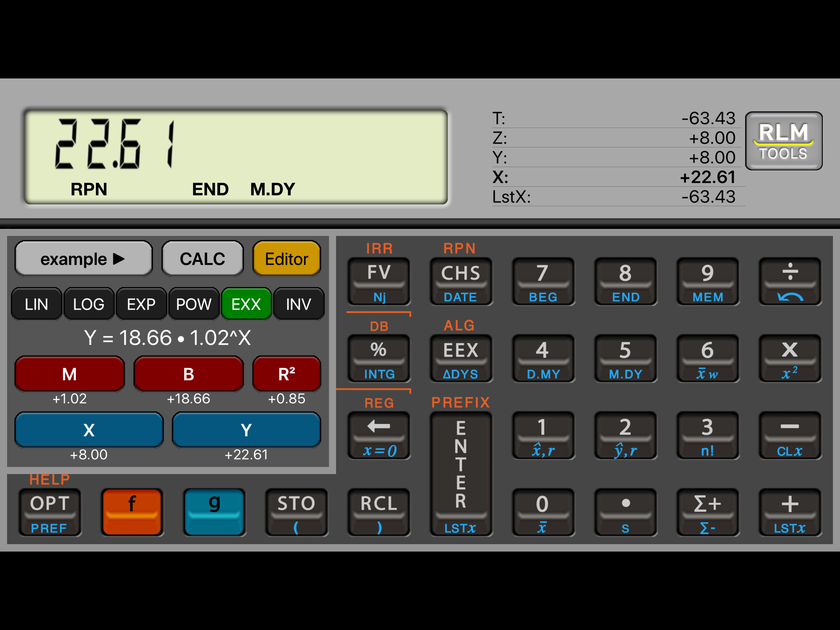Select the LIN regression mode

click(x=37, y=304)
